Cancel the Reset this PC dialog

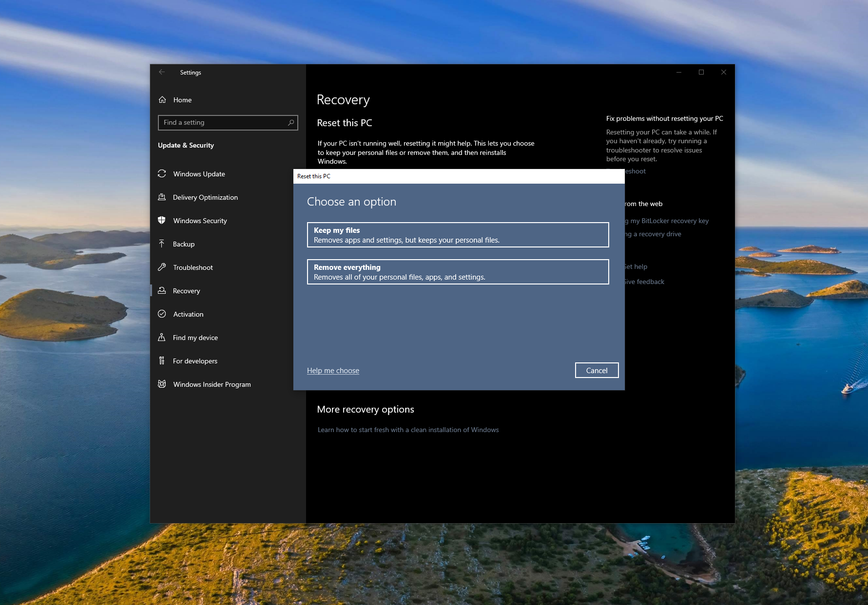[597, 370]
